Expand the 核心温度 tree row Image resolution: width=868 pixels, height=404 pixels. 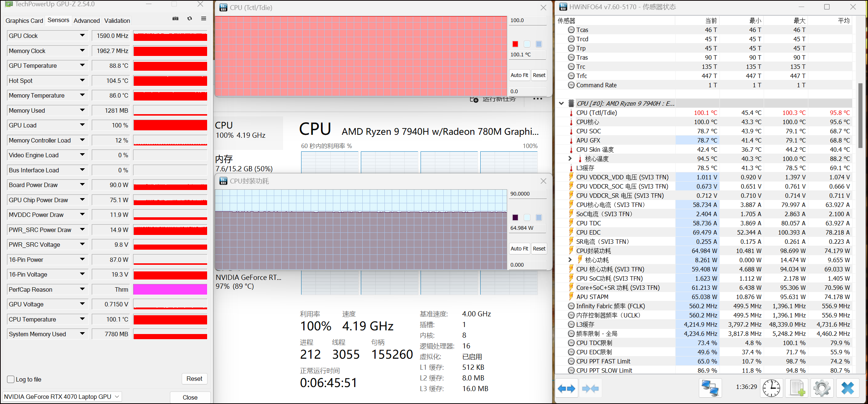point(570,159)
